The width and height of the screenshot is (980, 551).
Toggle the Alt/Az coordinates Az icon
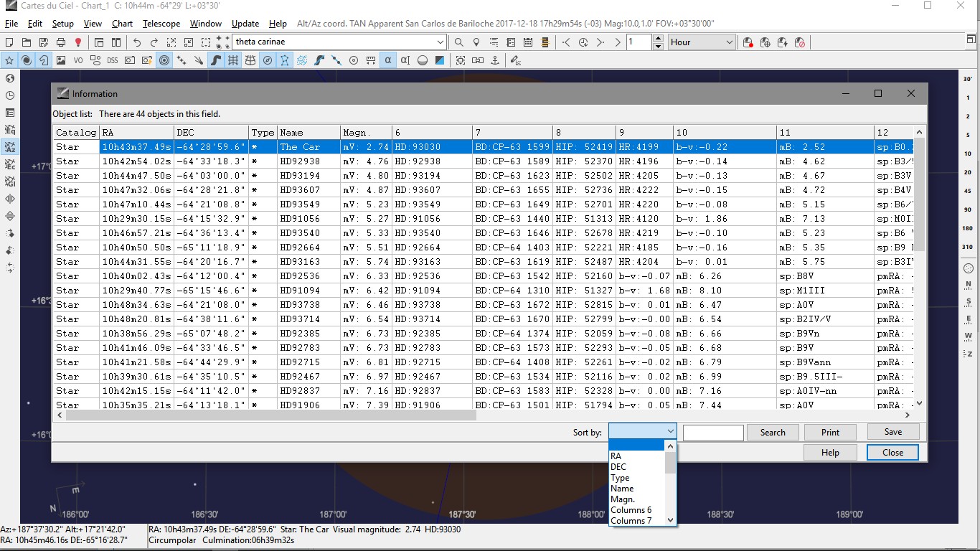point(10,147)
